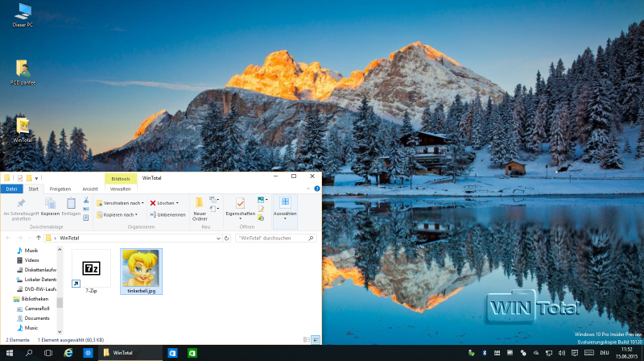This screenshot has height=361, width=644.
Task: Click the WinTotal address bar path
Action: click(69, 238)
